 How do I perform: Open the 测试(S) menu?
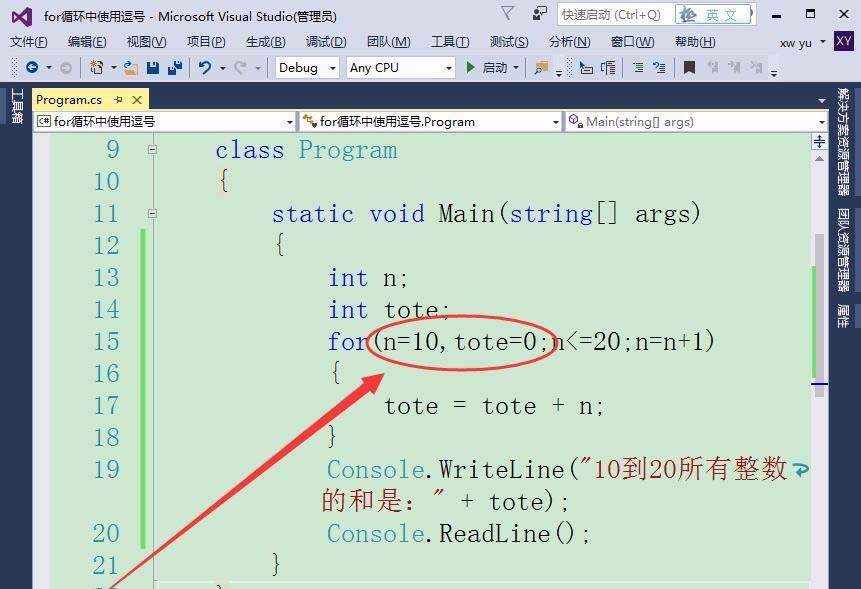pos(508,42)
